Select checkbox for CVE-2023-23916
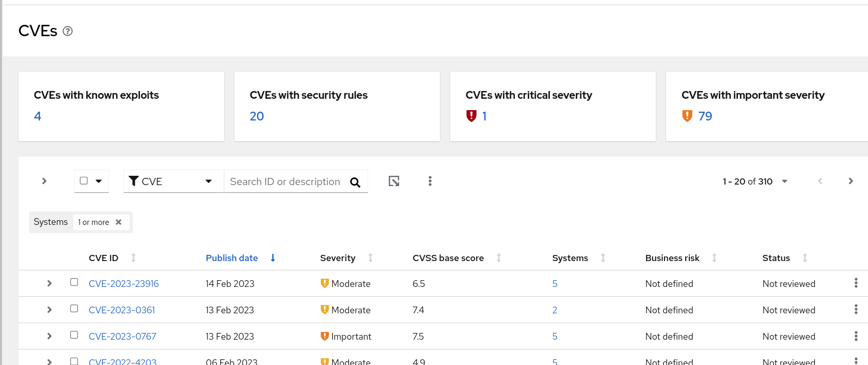Image resolution: width=868 pixels, height=365 pixels. 74,282
